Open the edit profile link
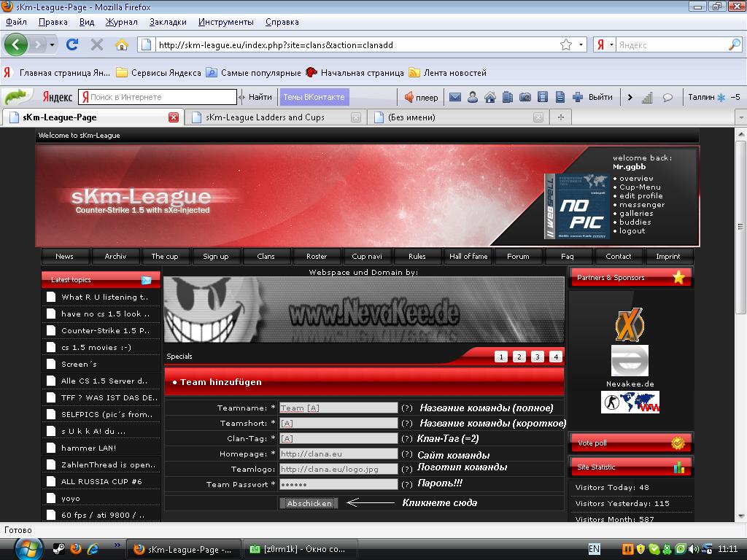Screen dimensions: 747x560 coord(640,195)
